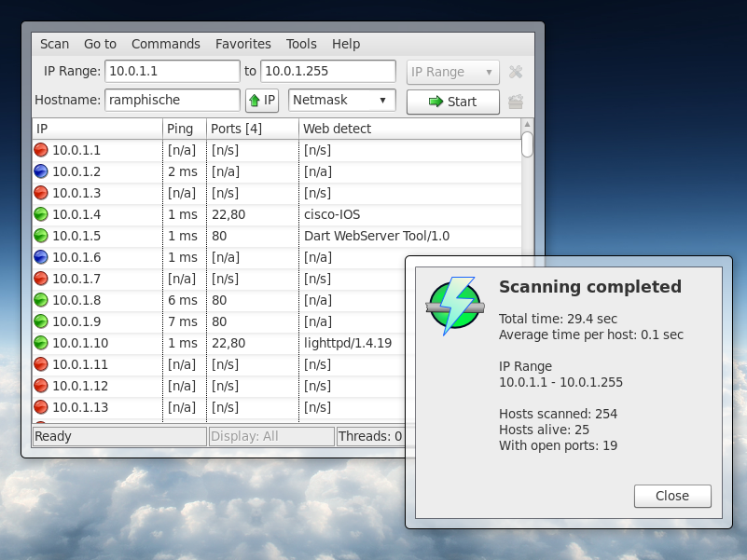Click the red status icon for 10.0.1.7

point(41,279)
